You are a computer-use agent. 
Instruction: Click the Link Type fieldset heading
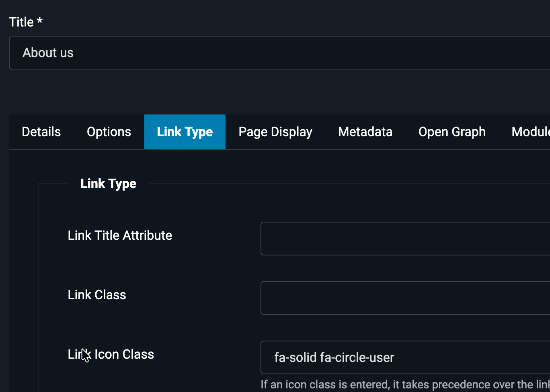(108, 184)
